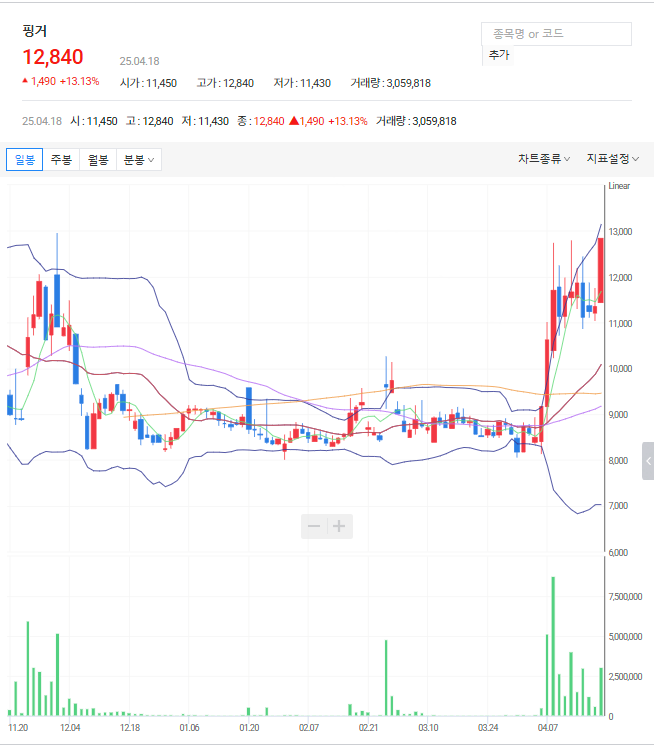Click the 04.07 date axis label
Image resolution: width=654 pixels, height=748 pixels.
pyautogui.click(x=548, y=727)
